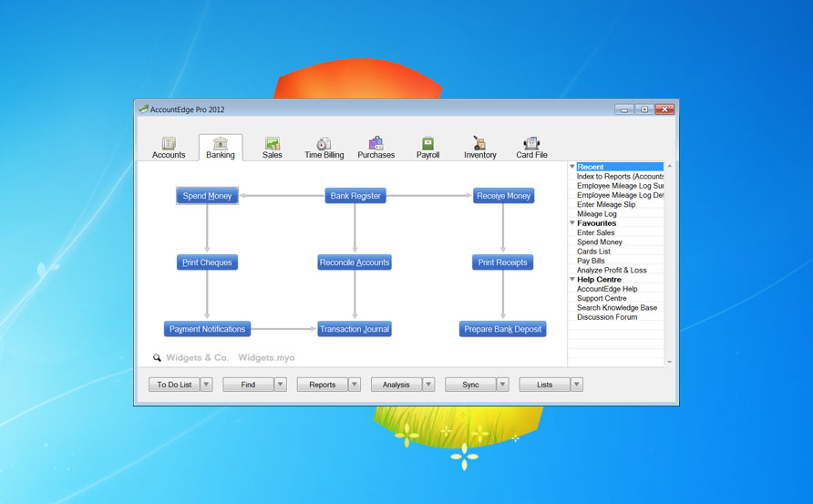Click the magnifier icon beside Widgets & Co.
Screen dimensions: 813x504
click(157, 358)
